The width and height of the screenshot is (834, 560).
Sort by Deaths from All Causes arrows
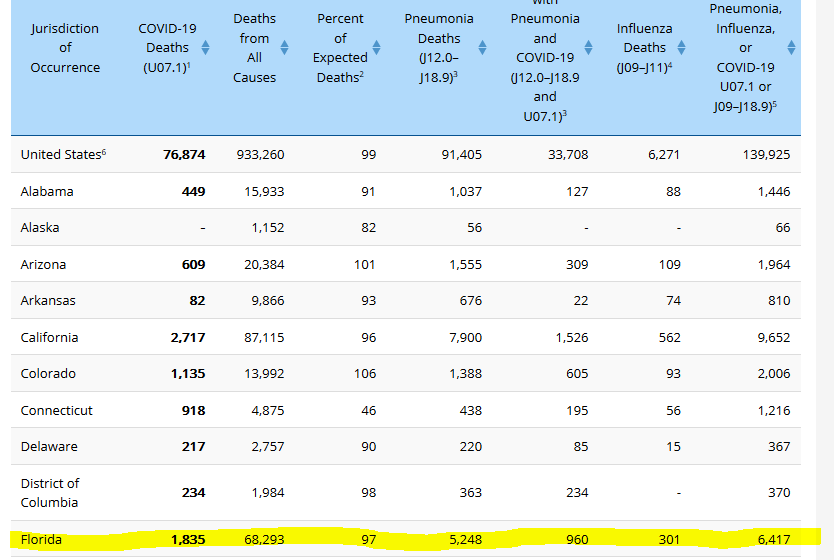click(285, 48)
